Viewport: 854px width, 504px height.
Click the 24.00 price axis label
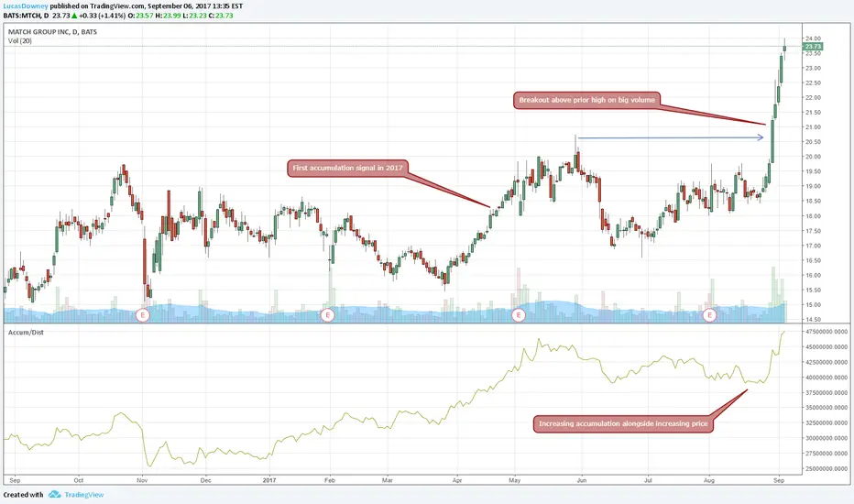(813, 38)
